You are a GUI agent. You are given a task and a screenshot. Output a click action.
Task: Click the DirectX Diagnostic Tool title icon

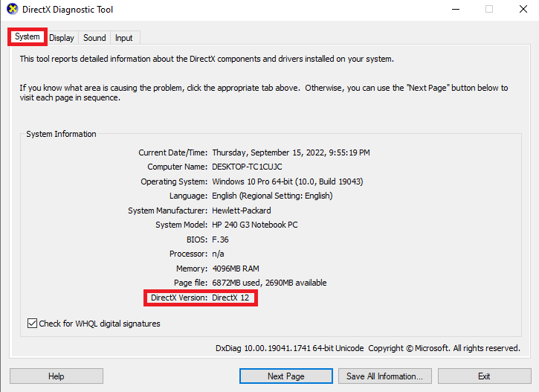coord(13,9)
